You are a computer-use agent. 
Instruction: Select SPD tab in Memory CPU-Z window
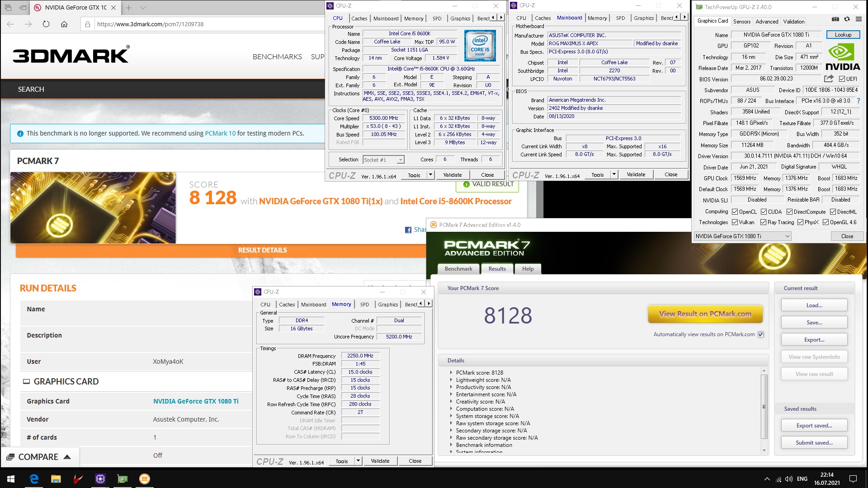tap(365, 305)
